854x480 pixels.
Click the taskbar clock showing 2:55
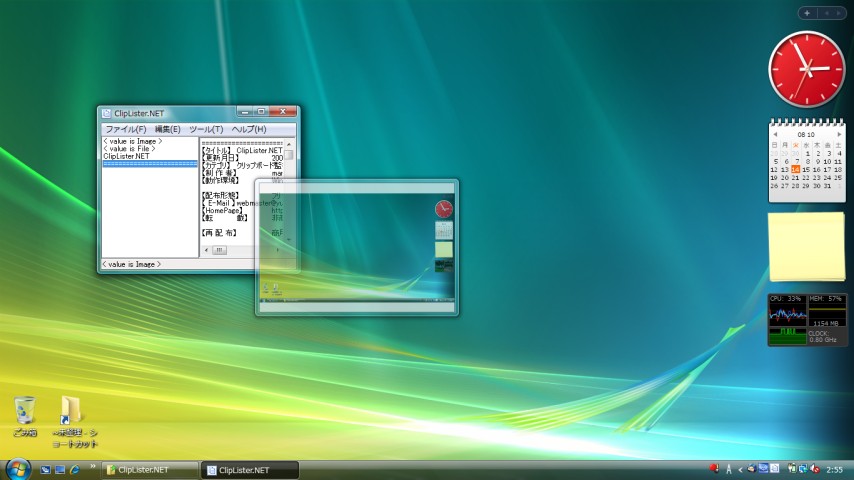point(834,470)
